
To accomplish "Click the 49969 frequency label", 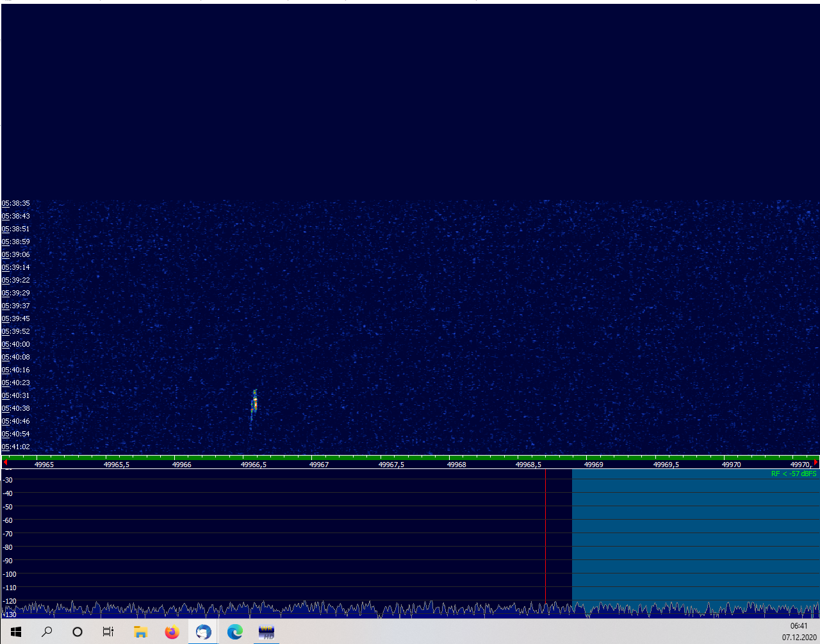I will [x=594, y=465].
